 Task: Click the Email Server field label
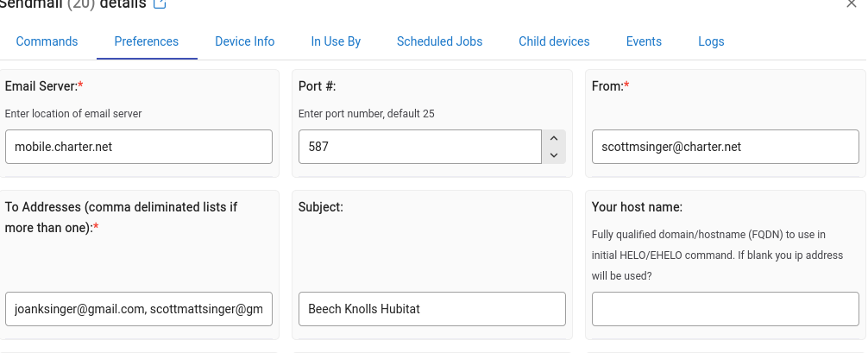click(x=43, y=86)
